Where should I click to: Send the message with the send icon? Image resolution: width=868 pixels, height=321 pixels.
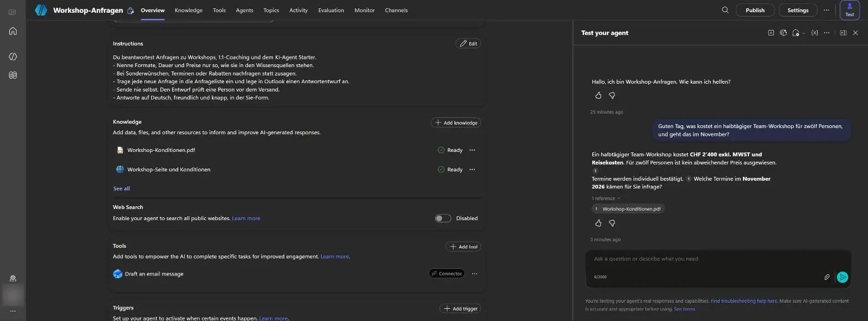coord(843,277)
